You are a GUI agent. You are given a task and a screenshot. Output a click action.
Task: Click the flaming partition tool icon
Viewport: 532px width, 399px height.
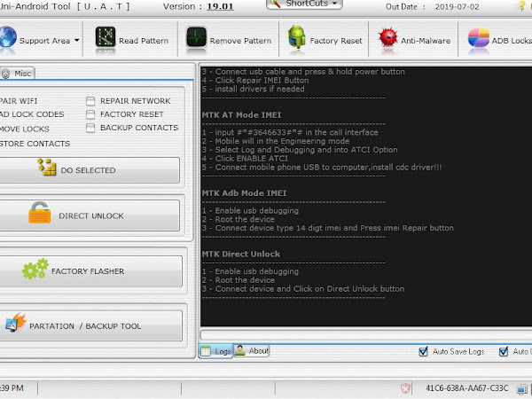tap(16, 323)
